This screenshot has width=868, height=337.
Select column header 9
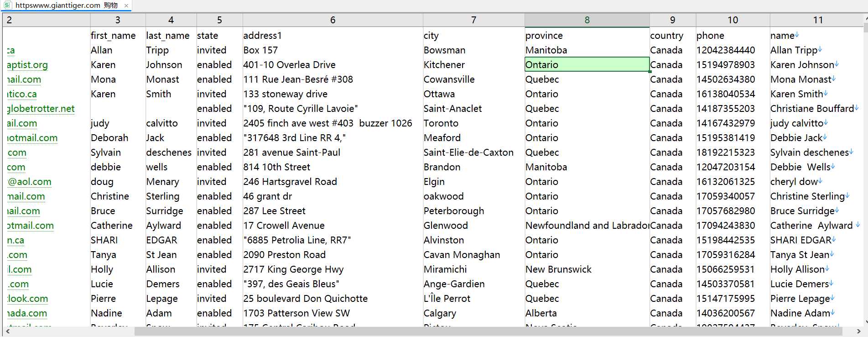(672, 20)
